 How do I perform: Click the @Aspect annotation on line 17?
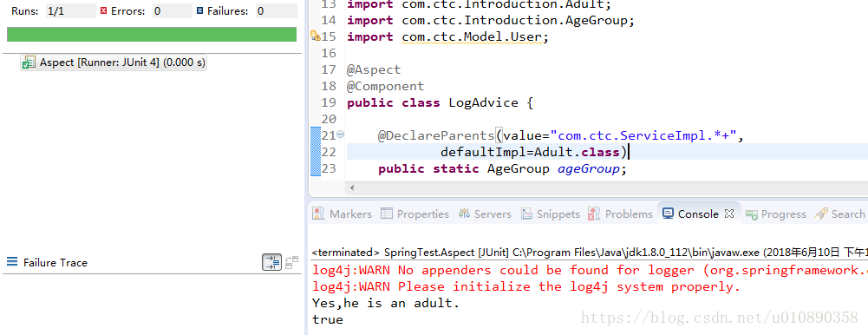(374, 69)
